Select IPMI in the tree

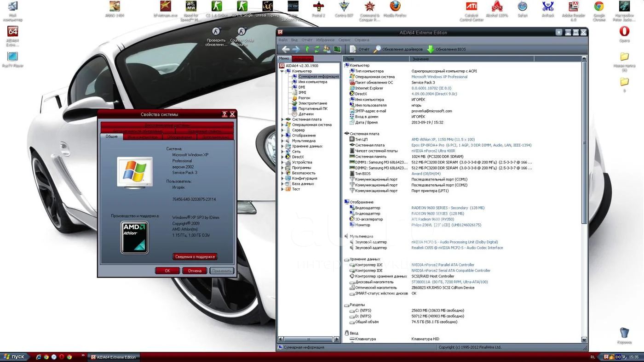coord(302,92)
